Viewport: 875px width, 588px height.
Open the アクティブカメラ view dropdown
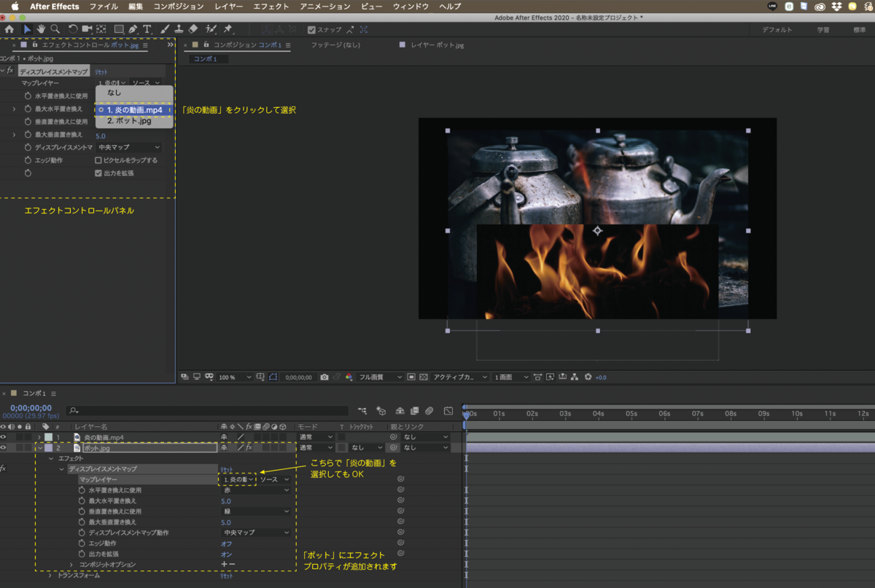(x=460, y=377)
